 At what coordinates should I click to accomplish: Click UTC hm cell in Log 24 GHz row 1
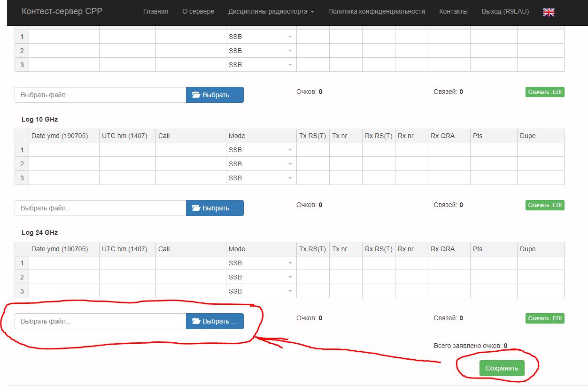[128, 263]
